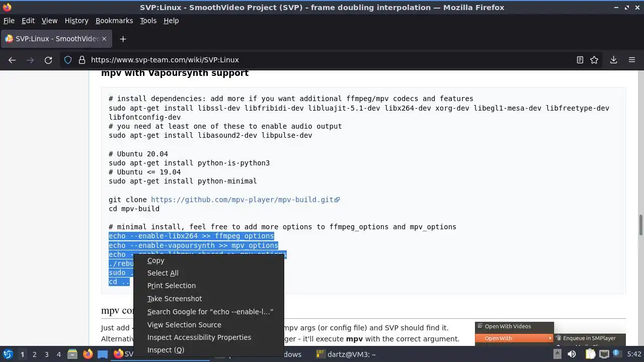644x362 pixels.
Task: Switch to workspace 1 in the pager
Action: coord(22,354)
